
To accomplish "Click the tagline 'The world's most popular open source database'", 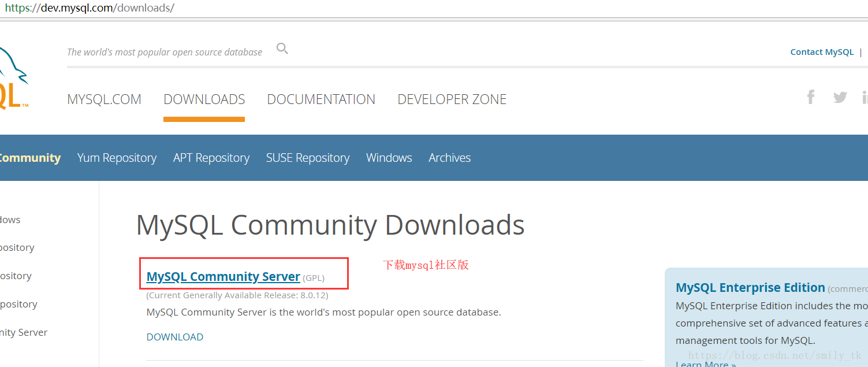I will click(x=165, y=52).
